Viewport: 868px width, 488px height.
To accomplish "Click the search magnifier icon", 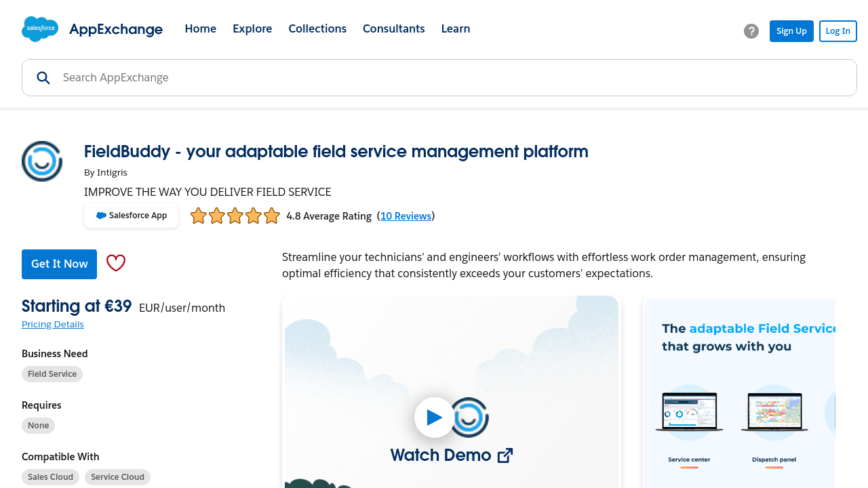I will click(43, 78).
